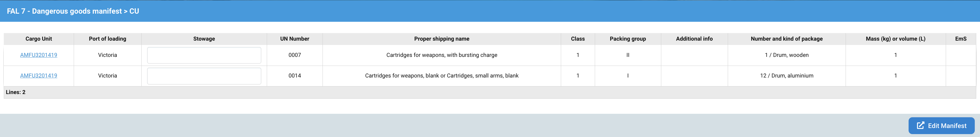Click the Class column header
The width and height of the screenshot is (980, 137).
(577, 39)
